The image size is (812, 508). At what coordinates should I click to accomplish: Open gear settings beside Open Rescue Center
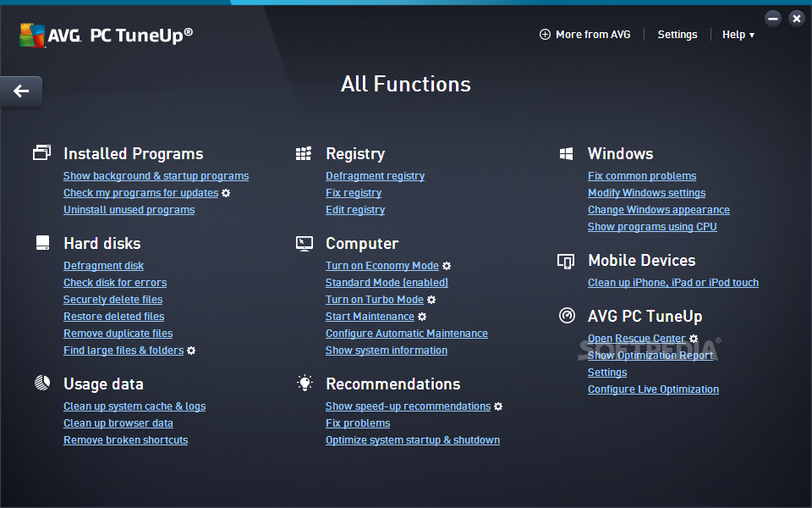pos(694,339)
